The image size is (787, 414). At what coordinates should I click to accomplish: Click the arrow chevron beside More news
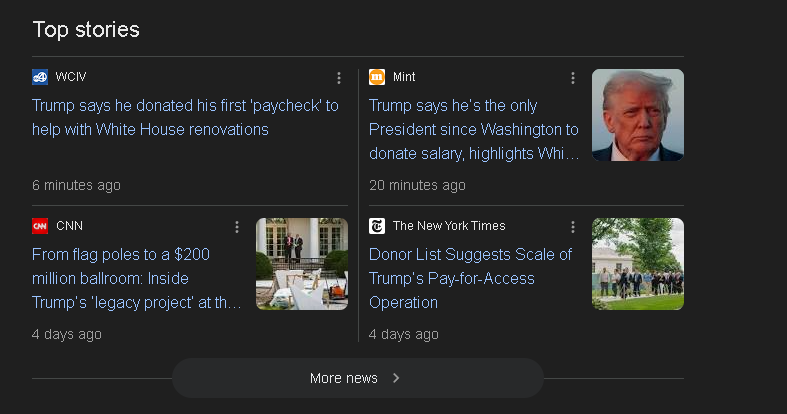[396, 378]
